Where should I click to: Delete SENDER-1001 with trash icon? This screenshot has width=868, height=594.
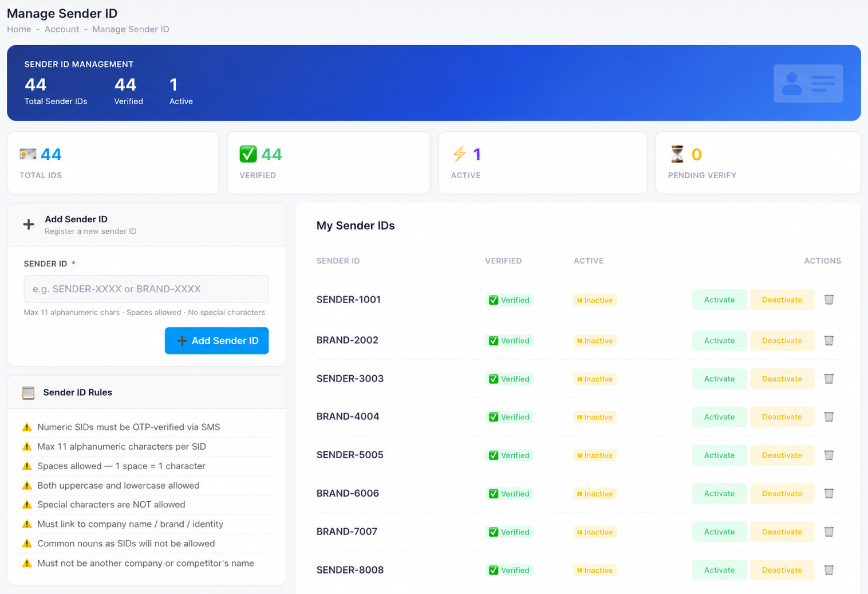point(828,300)
